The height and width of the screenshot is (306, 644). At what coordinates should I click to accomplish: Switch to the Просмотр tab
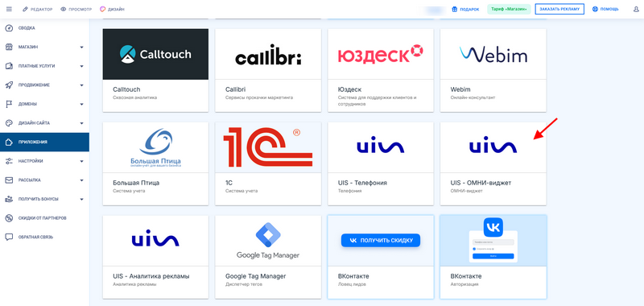[76, 9]
